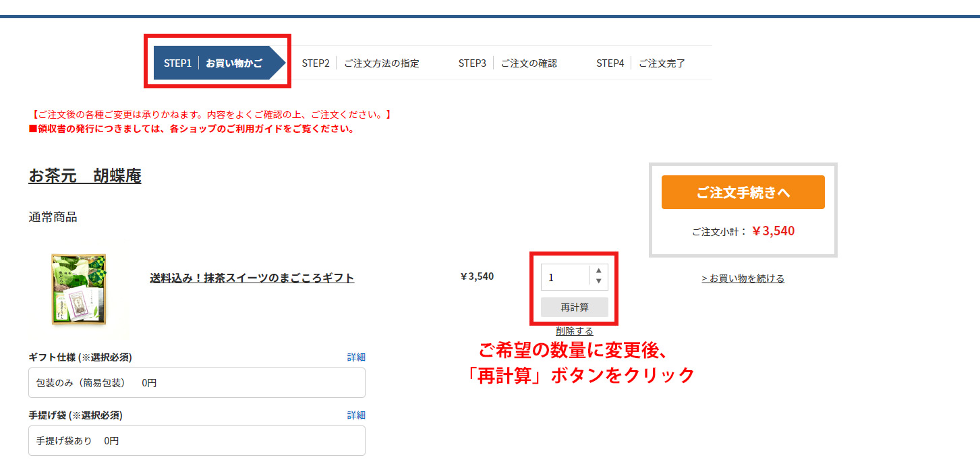The image size is (980, 472).
Task: Click 詳細 next to 手提げ袋
Action: tap(356, 415)
